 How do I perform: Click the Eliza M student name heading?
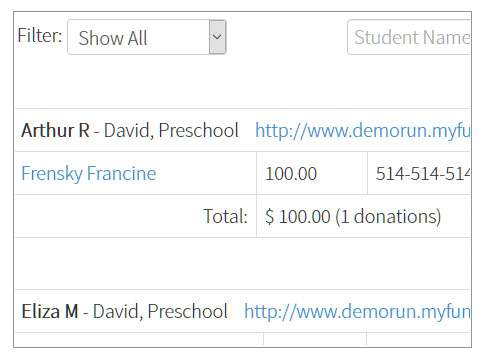[x=50, y=311]
